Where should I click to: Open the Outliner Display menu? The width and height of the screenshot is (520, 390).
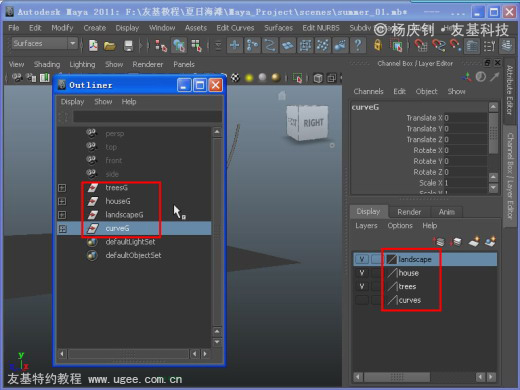(72, 102)
